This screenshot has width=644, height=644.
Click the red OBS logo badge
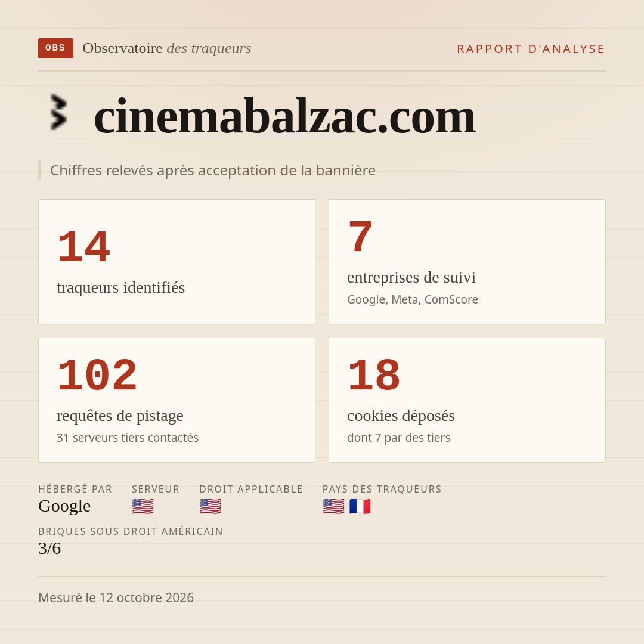coord(56,48)
